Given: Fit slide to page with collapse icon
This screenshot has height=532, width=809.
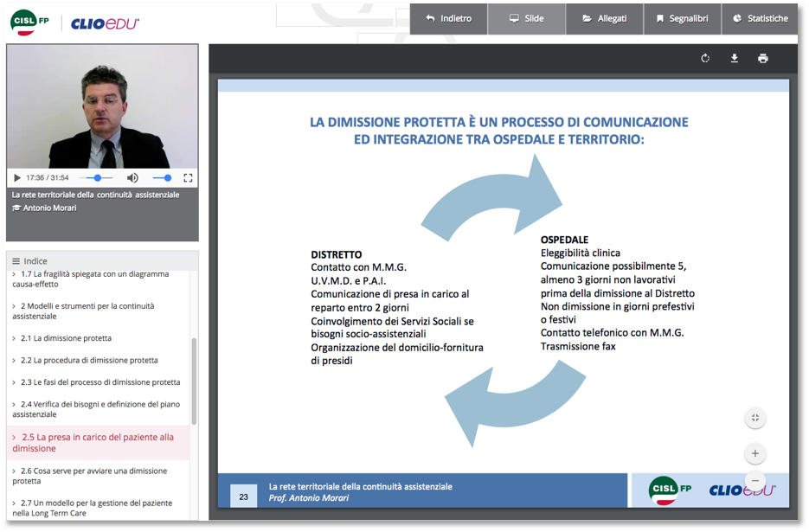Looking at the screenshot, I should [x=755, y=418].
